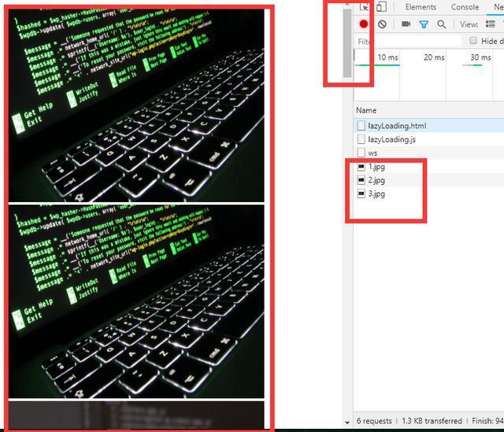
Task: Select the ws request row
Action: (372, 153)
